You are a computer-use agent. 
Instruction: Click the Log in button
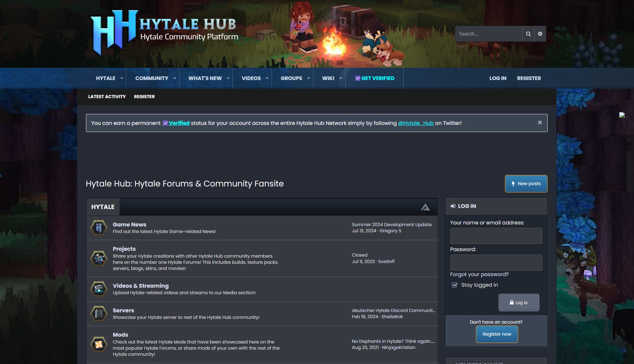[519, 302]
